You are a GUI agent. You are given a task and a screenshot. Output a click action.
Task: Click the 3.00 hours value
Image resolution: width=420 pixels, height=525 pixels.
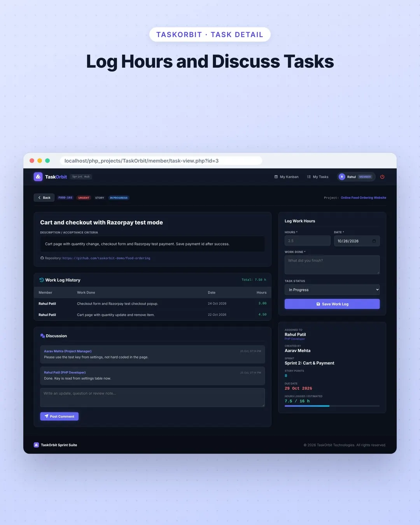click(x=262, y=303)
